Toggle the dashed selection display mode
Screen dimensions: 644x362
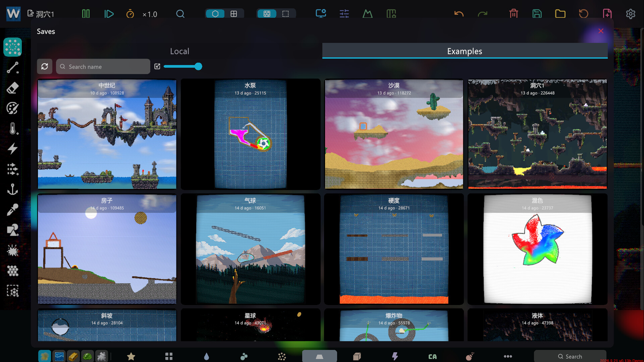285,14
